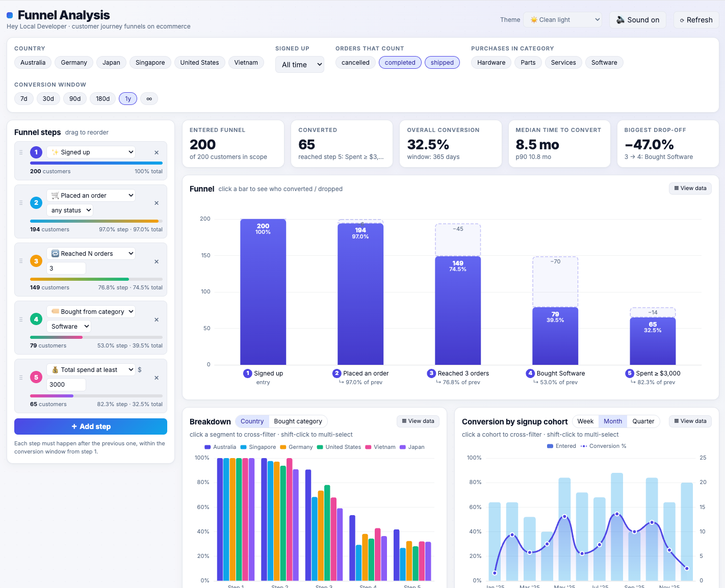Remove the Total spend at least step
Viewport: 725px width, 588px height.
tap(157, 378)
